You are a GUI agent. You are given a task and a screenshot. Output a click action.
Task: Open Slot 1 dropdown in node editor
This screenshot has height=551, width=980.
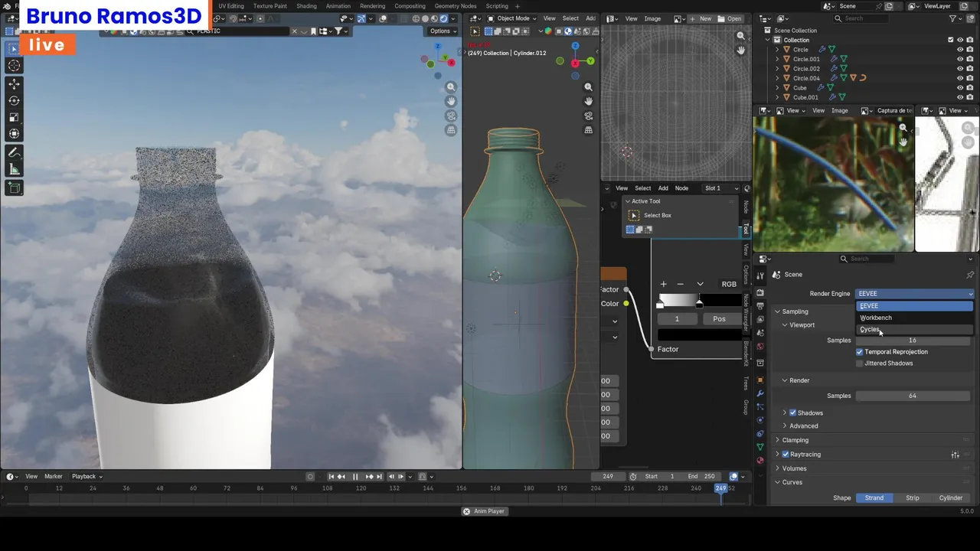click(720, 188)
